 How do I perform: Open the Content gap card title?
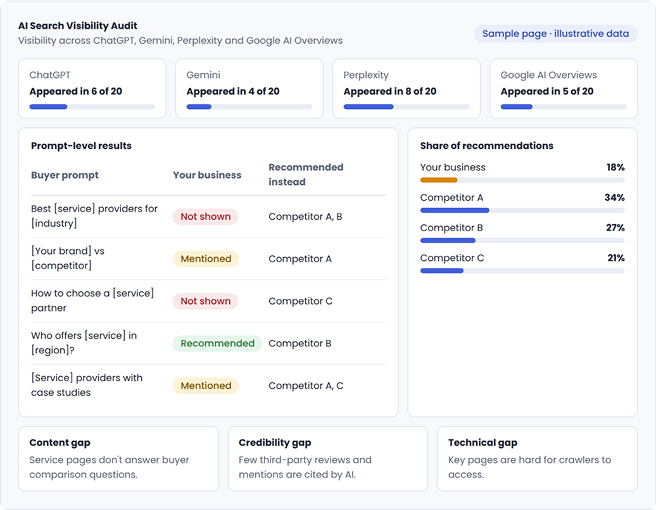tap(60, 443)
